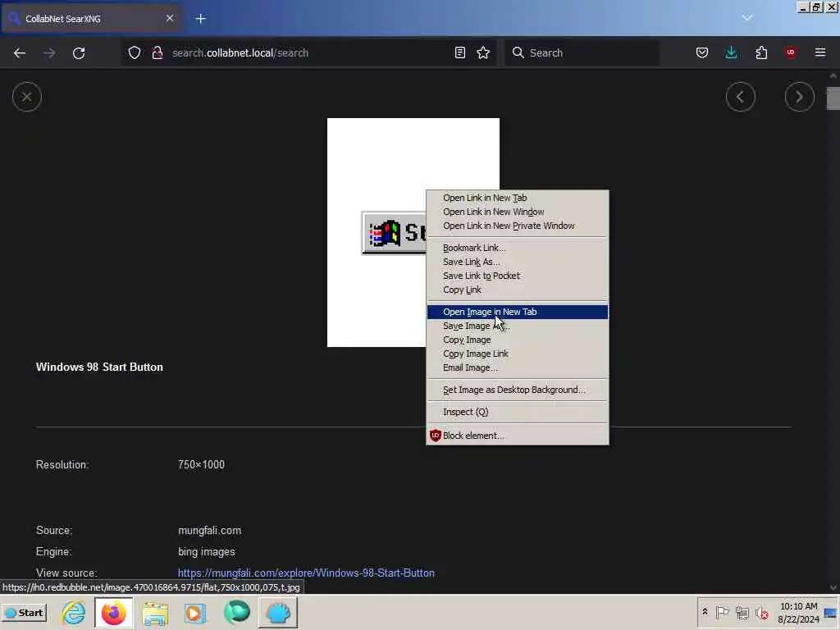
Task: Click the 'mungfali.com' source text
Action: click(x=209, y=531)
